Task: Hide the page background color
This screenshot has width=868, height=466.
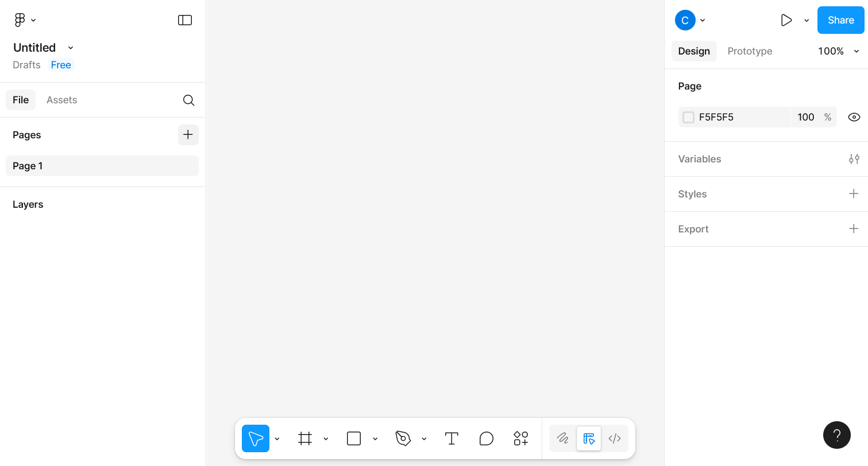Action: point(854,116)
